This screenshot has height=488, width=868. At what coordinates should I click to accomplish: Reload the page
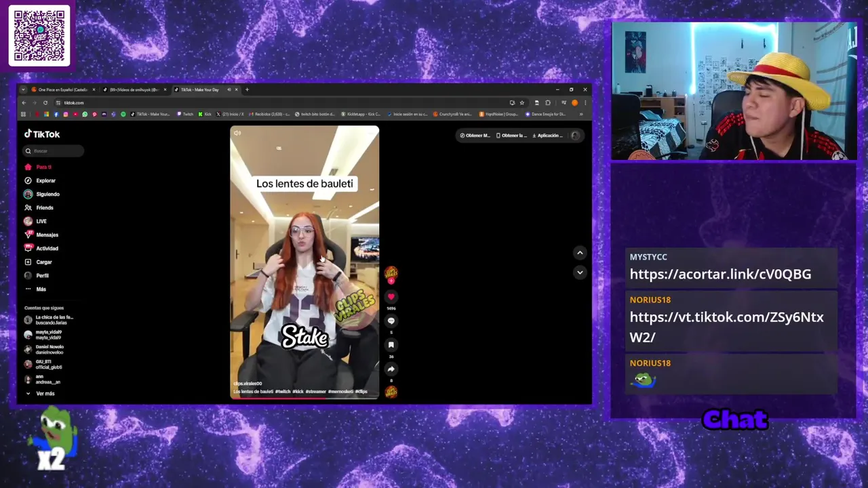45,103
